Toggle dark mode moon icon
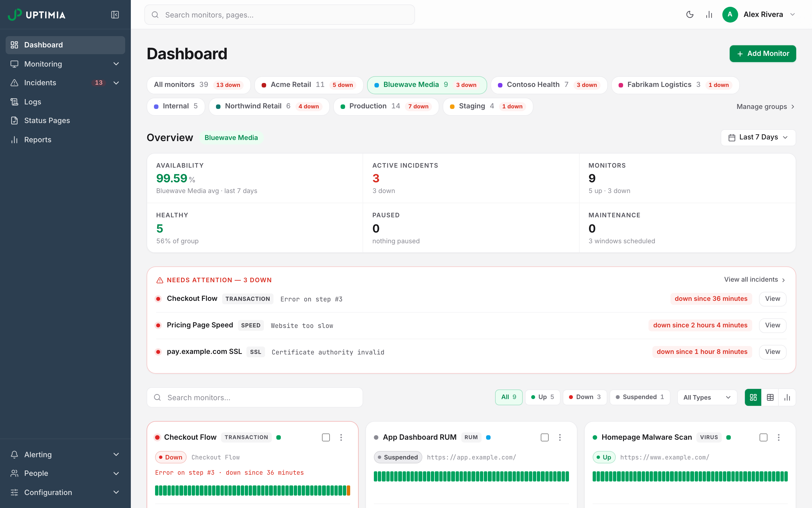The width and height of the screenshot is (812, 508). tap(690, 14)
